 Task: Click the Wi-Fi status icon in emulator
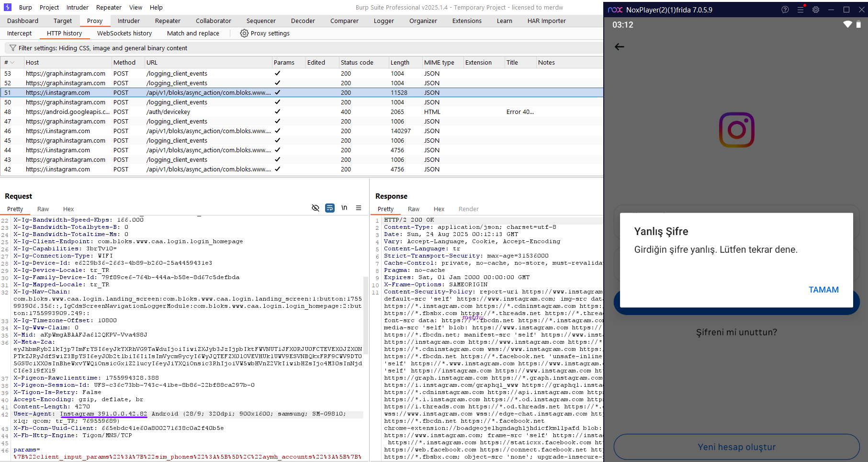coord(847,24)
